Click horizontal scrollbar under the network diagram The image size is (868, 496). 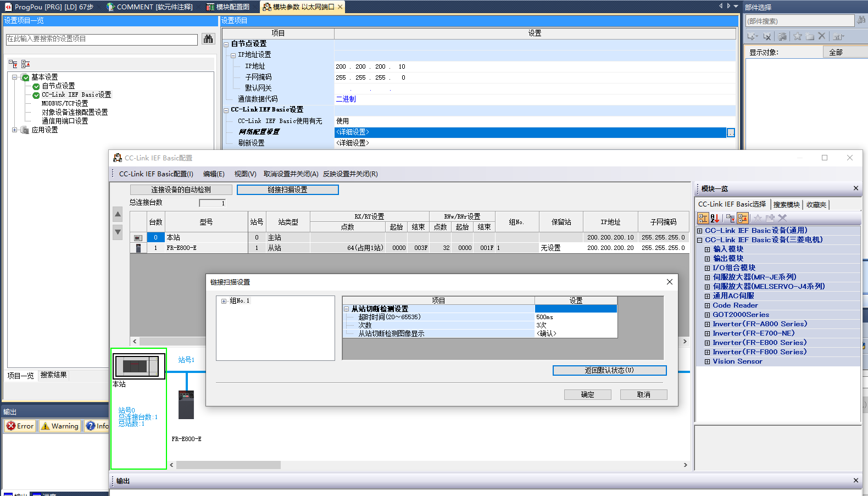coord(228,465)
